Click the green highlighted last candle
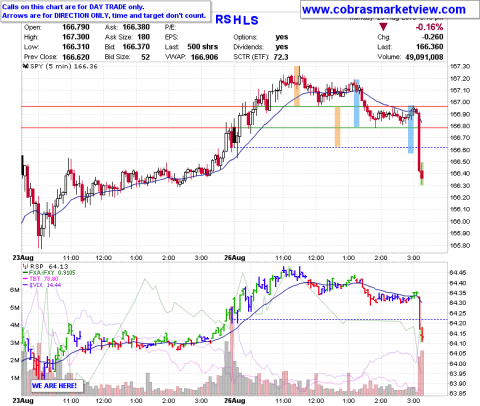This screenshot has width=480, height=406. (x=422, y=173)
